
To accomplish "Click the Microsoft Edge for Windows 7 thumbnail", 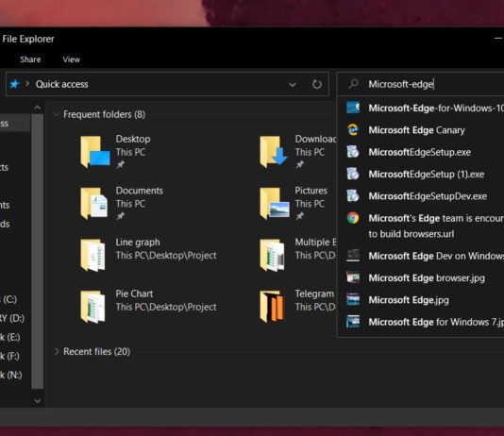I will (x=353, y=322).
